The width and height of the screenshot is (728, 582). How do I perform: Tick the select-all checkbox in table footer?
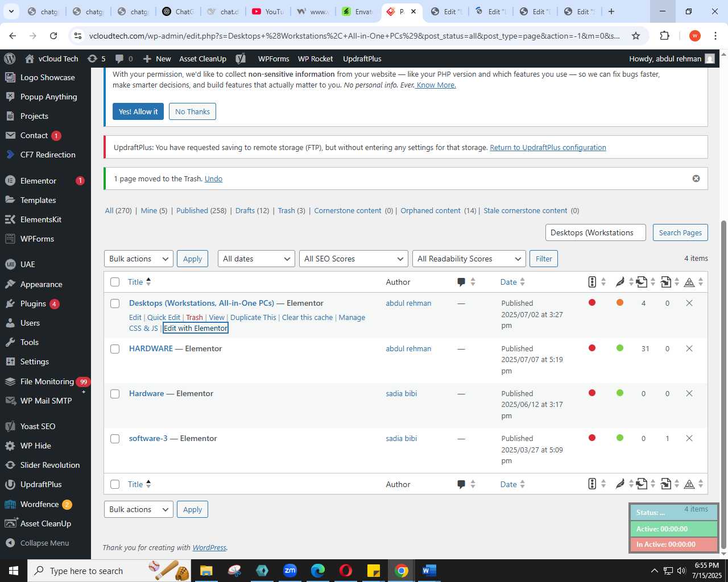point(115,484)
